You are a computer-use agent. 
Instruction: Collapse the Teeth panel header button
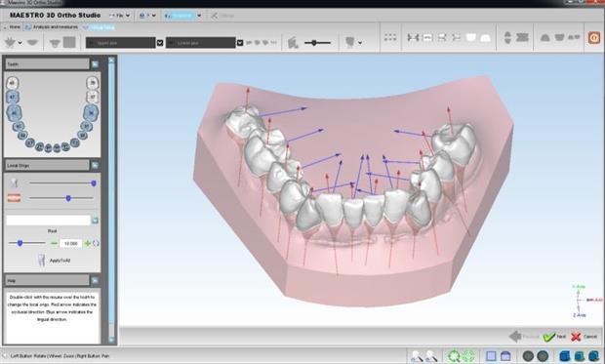[95, 64]
